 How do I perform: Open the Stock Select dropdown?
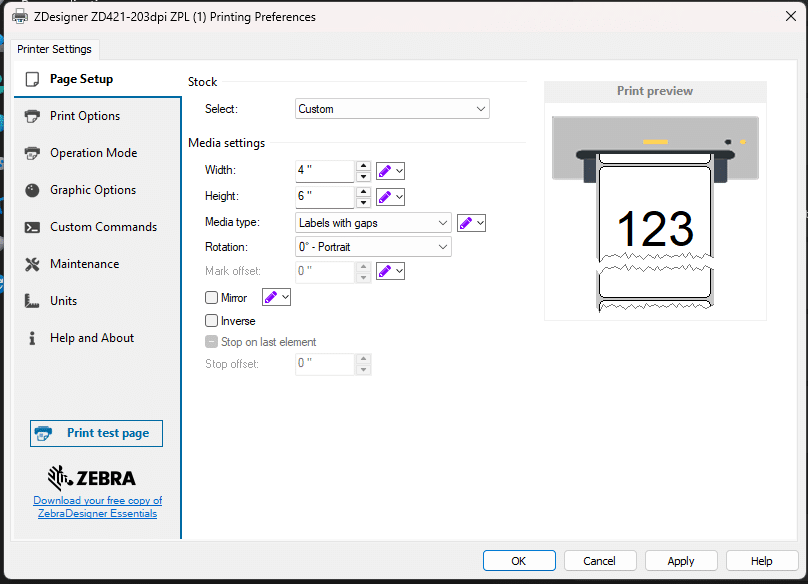point(392,109)
